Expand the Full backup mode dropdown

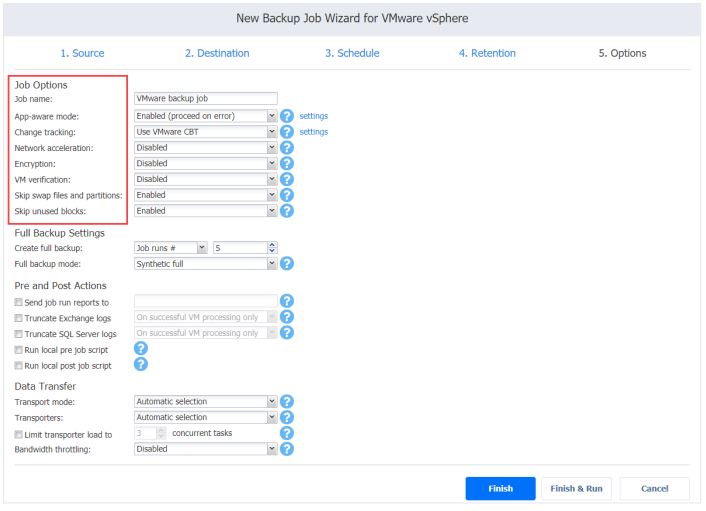tap(205, 264)
